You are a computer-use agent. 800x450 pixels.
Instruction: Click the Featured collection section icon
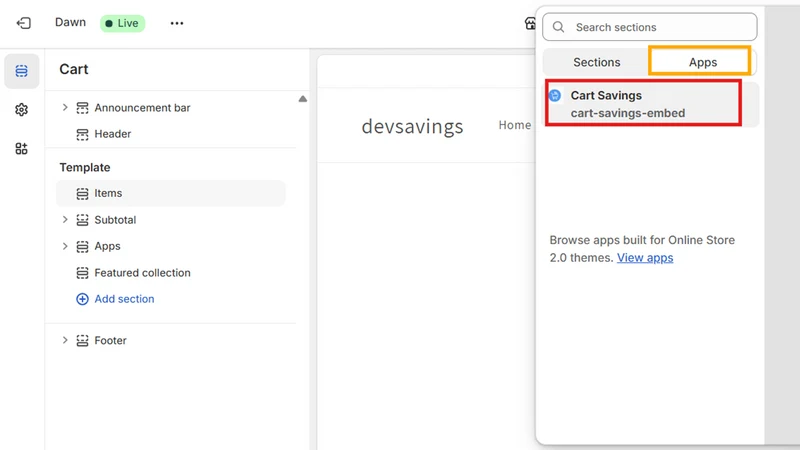82,273
